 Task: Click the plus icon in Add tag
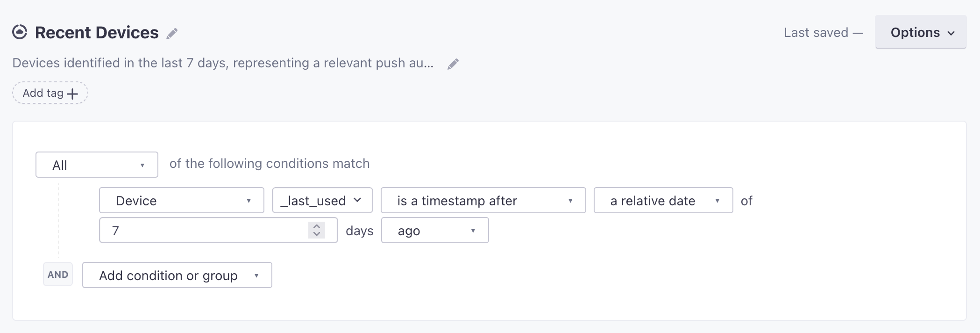click(72, 94)
